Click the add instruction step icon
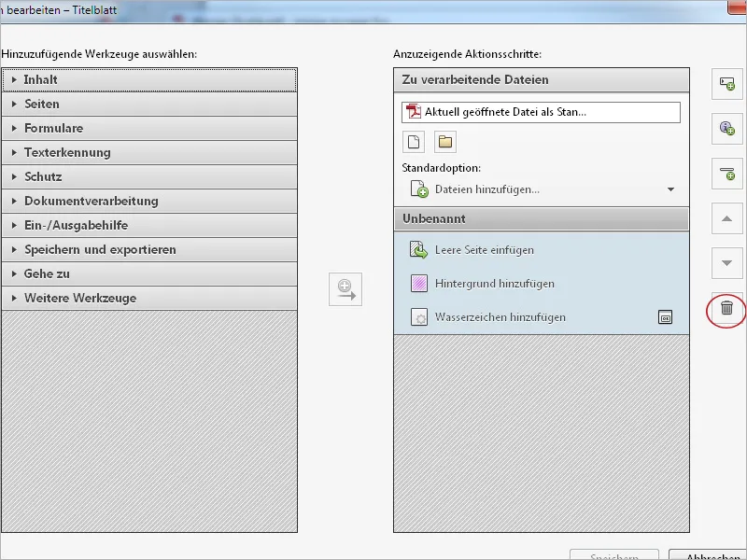Viewport: 747px width, 560px height. (727, 129)
